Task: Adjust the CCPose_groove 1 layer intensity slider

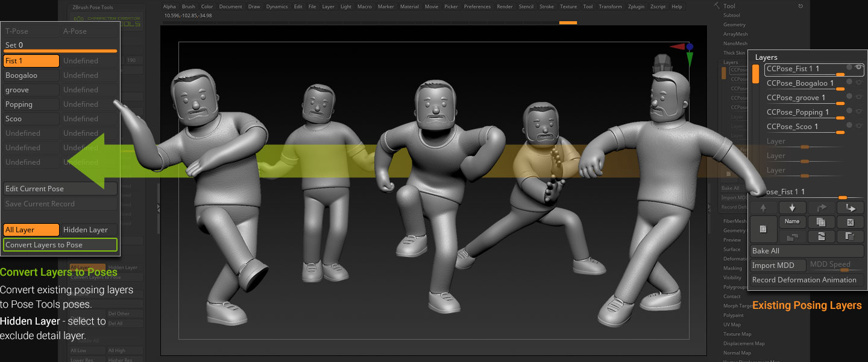Action: 840,104
